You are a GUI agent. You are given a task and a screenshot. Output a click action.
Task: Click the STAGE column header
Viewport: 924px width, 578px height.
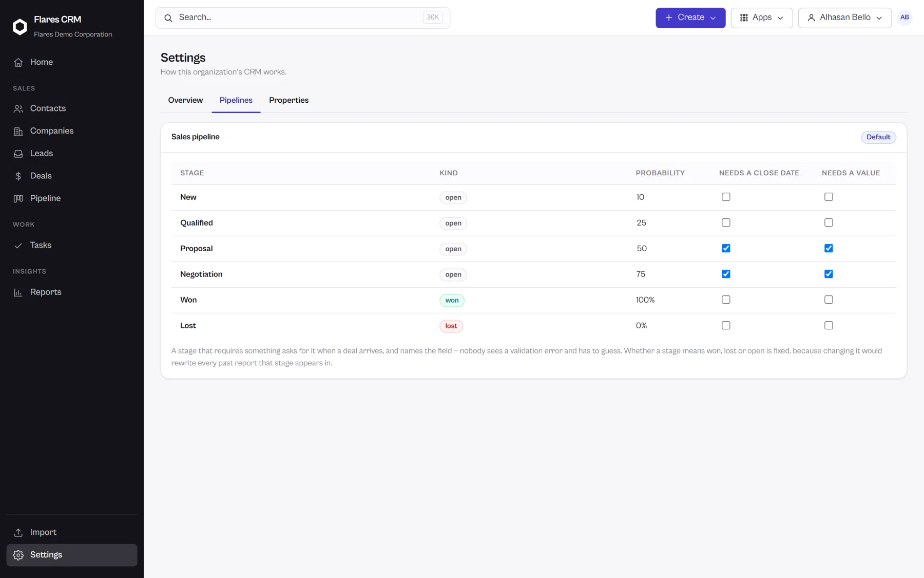click(192, 173)
